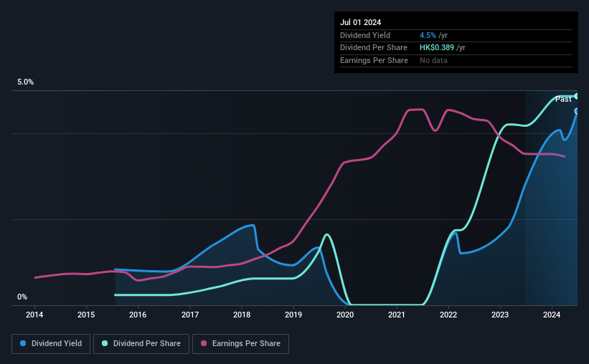The image size is (589, 364).
Task: Click the teal Dividend Per Share legend dot
Action: (105, 343)
